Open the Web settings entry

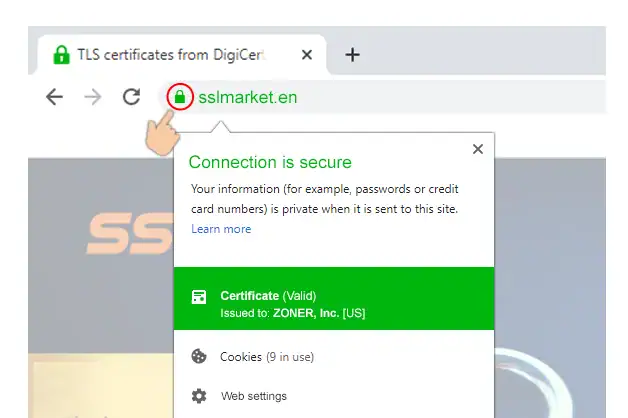(254, 396)
